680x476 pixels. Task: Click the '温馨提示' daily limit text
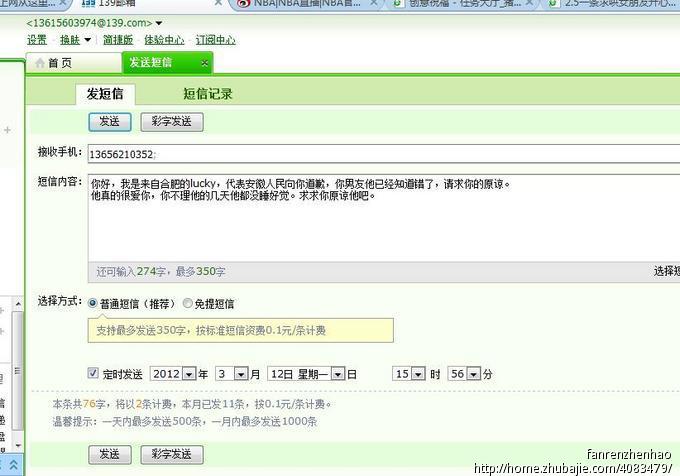[185, 421]
